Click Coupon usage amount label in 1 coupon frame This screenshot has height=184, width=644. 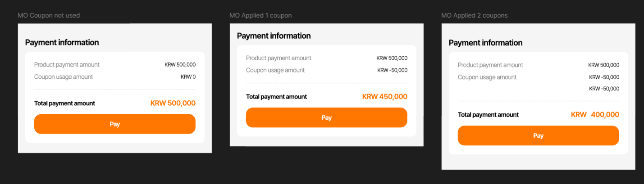pos(275,70)
